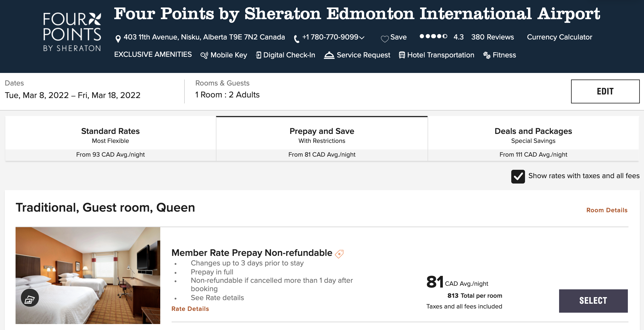
Task: Click the Digital Check-In icon
Action: click(259, 55)
